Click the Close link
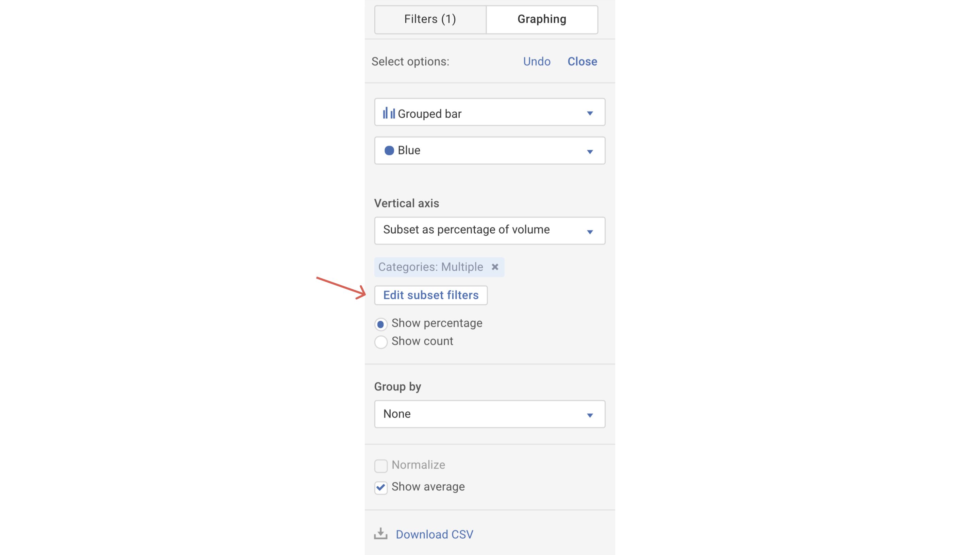This screenshot has width=980, height=555. coord(582,61)
